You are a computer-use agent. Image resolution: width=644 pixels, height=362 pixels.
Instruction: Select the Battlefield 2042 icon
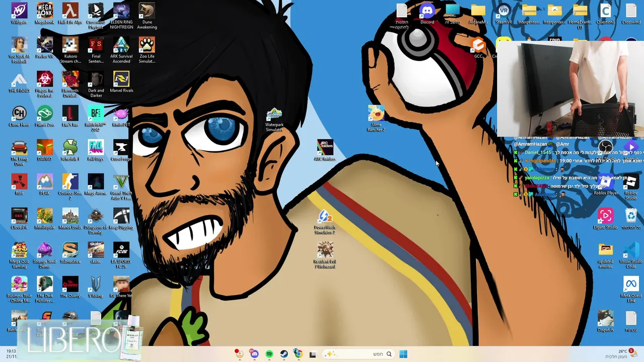(x=96, y=119)
